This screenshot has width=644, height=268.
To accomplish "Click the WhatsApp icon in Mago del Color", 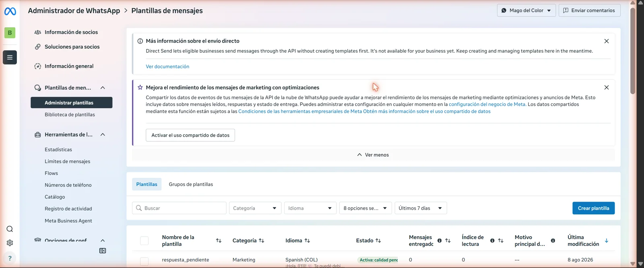I will [x=504, y=10].
